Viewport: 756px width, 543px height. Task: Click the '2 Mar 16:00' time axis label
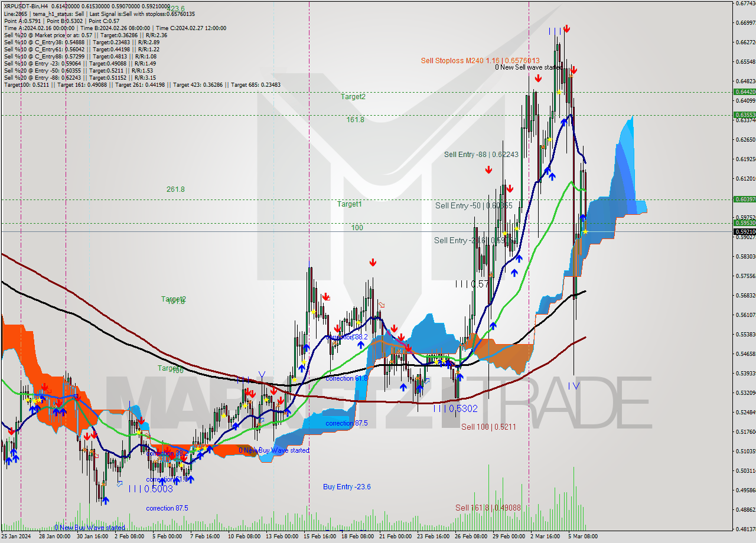pos(546,537)
